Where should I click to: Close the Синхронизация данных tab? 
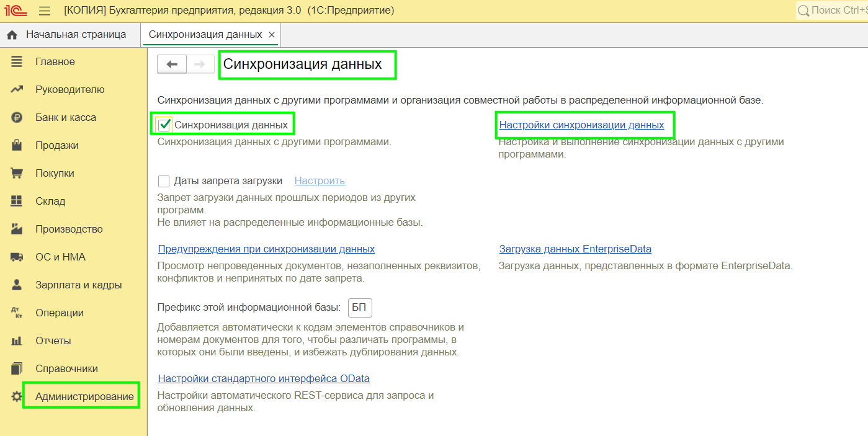(272, 35)
